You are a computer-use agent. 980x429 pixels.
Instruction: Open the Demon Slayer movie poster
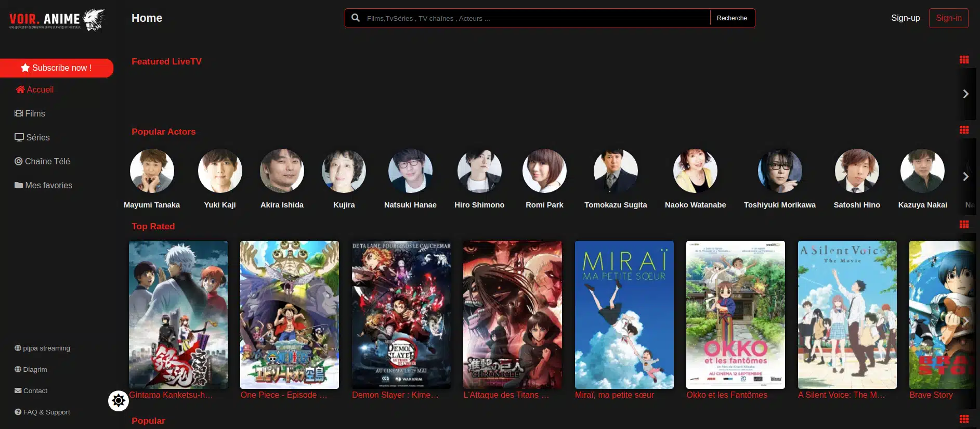click(401, 315)
